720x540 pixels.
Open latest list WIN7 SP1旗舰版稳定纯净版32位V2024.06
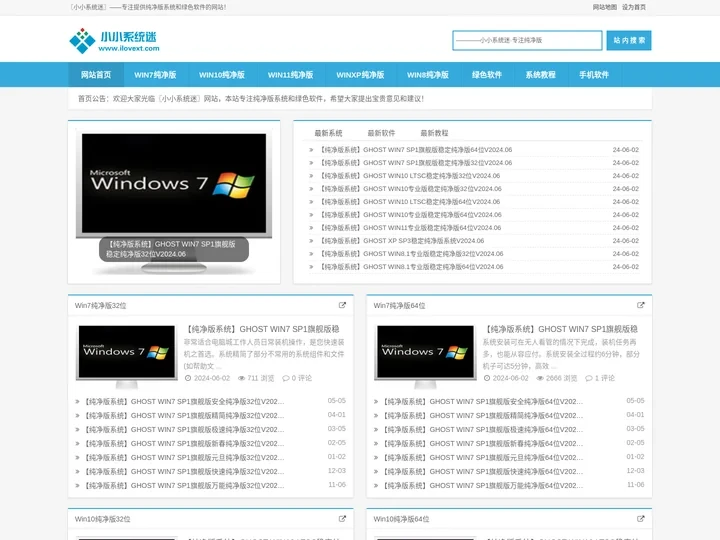tap(416, 163)
